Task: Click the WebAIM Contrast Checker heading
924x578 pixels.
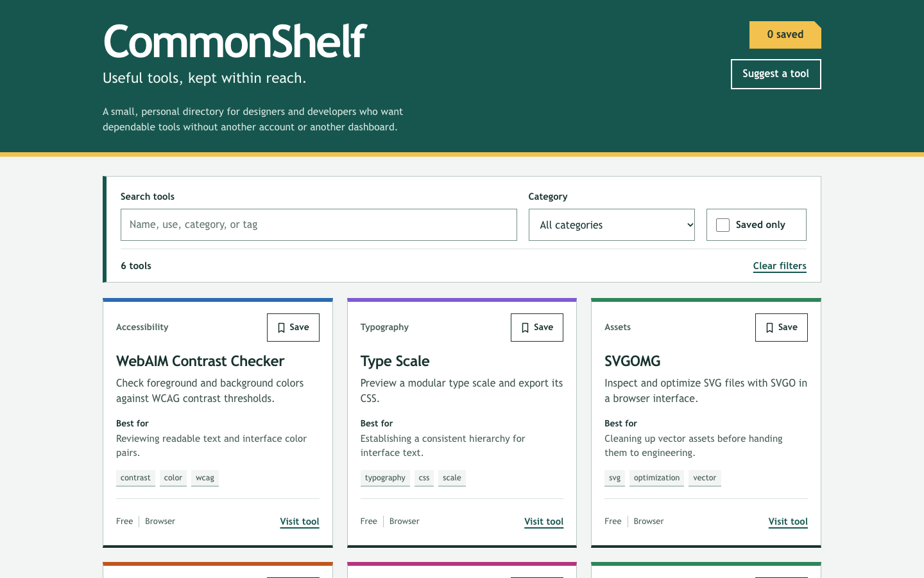Action: point(200,361)
